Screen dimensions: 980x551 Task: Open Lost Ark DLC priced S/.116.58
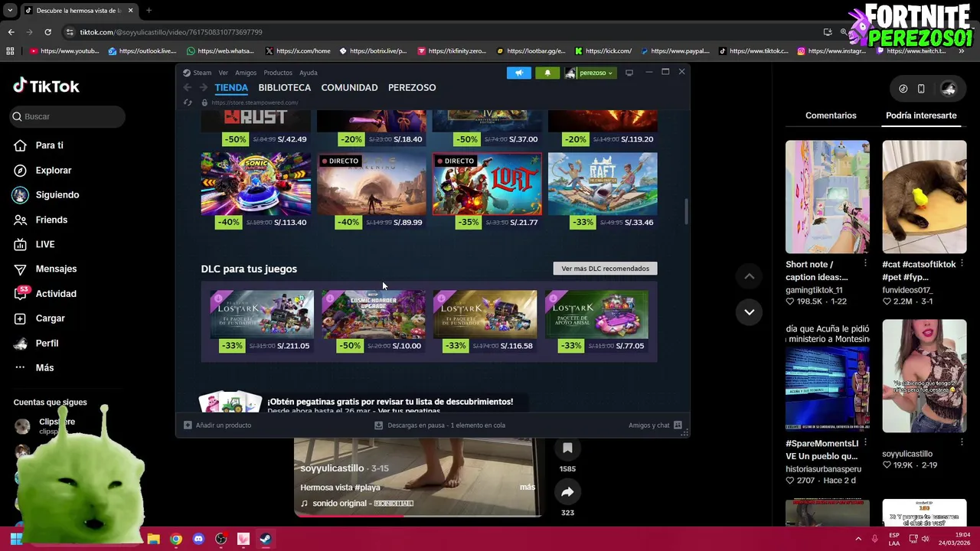click(485, 314)
